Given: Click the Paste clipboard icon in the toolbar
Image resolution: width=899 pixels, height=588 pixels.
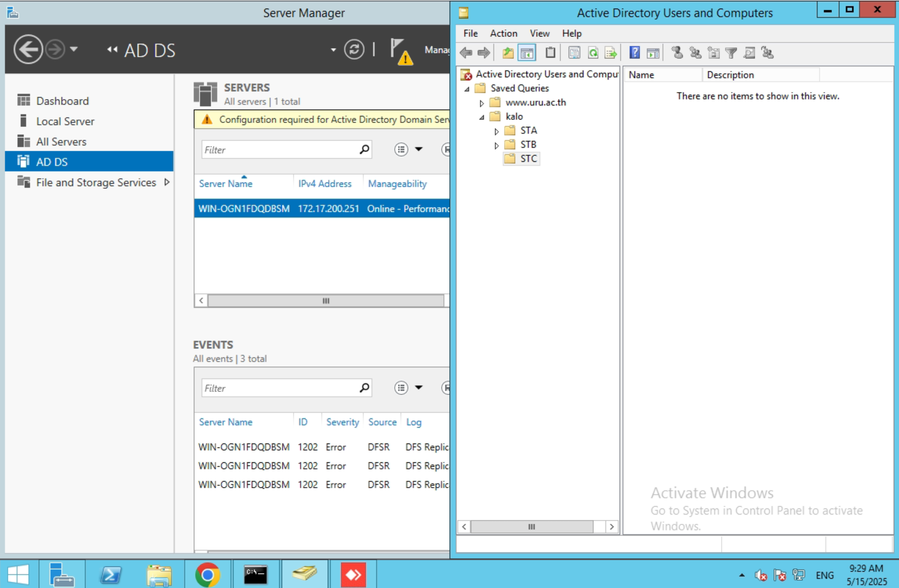Looking at the screenshot, I should [550, 53].
